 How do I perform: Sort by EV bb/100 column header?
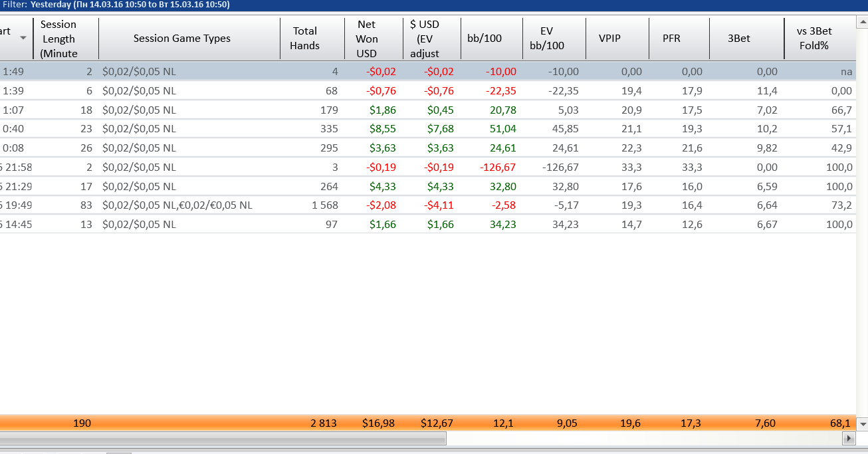(x=554, y=39)
